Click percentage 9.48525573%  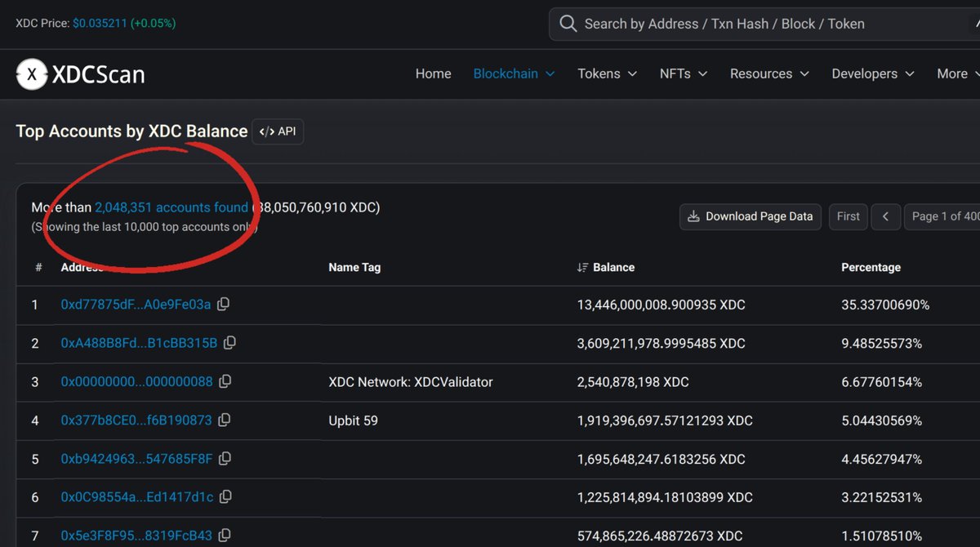881,343
